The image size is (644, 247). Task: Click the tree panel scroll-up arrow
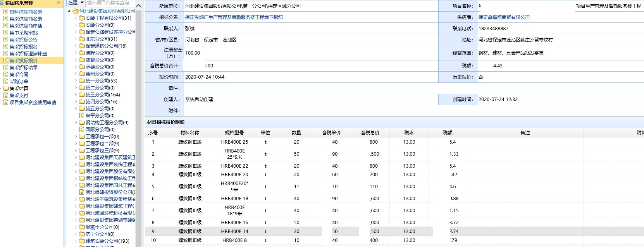(139, 6)
